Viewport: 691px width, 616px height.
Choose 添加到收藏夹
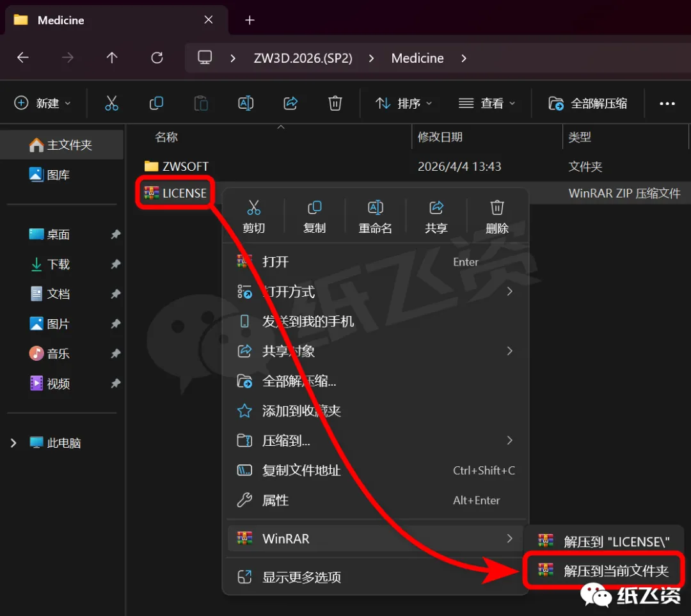(375, 411)
